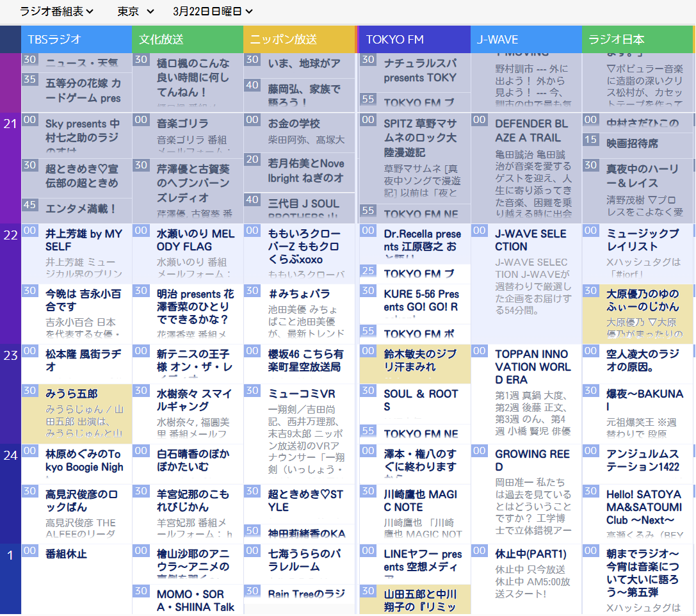Select 林原めぐみのTokyo Boogie Night program
Viewport: 696px width, 616px height.
click(84, 460)
